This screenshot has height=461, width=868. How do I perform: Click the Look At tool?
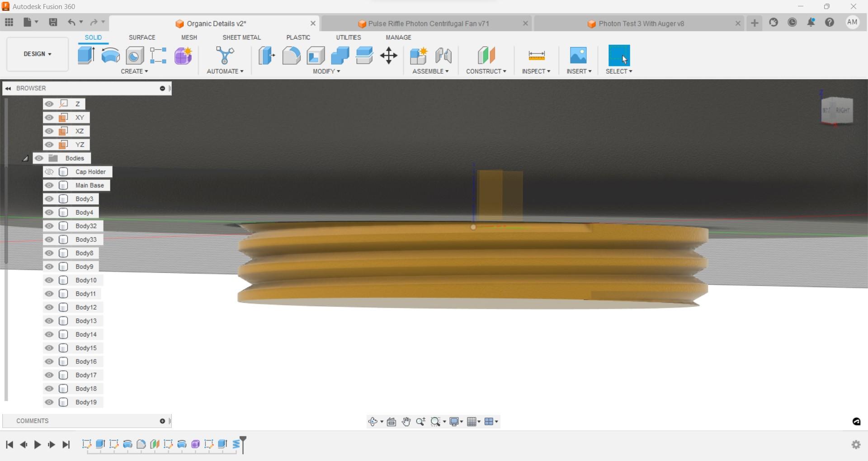pyautogui.click(x=392, y=422)
